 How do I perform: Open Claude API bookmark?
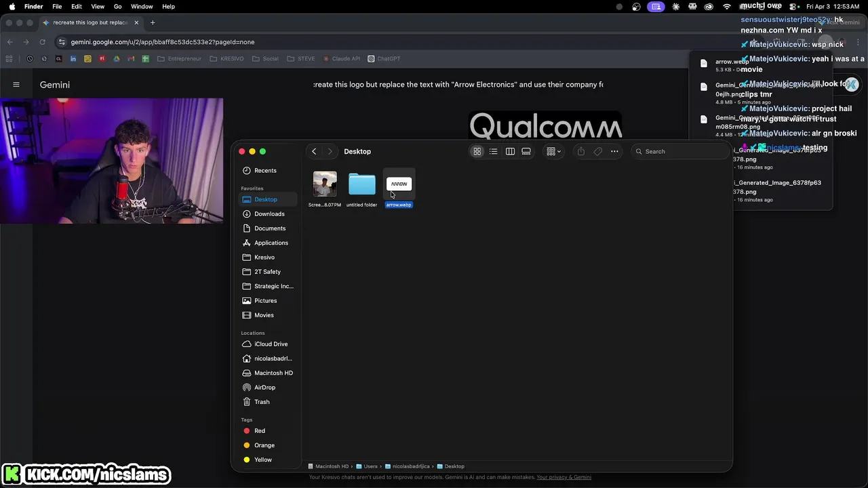point(342,59)
